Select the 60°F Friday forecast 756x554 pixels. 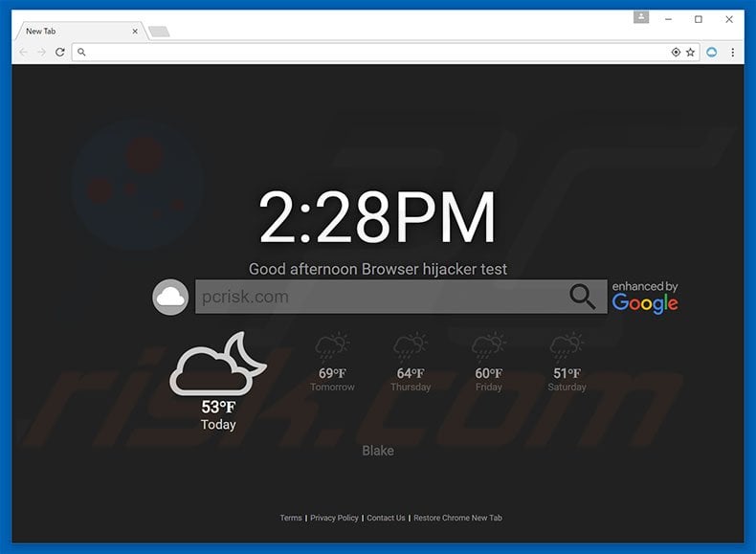pyautogui.click(x=488, y=380)
